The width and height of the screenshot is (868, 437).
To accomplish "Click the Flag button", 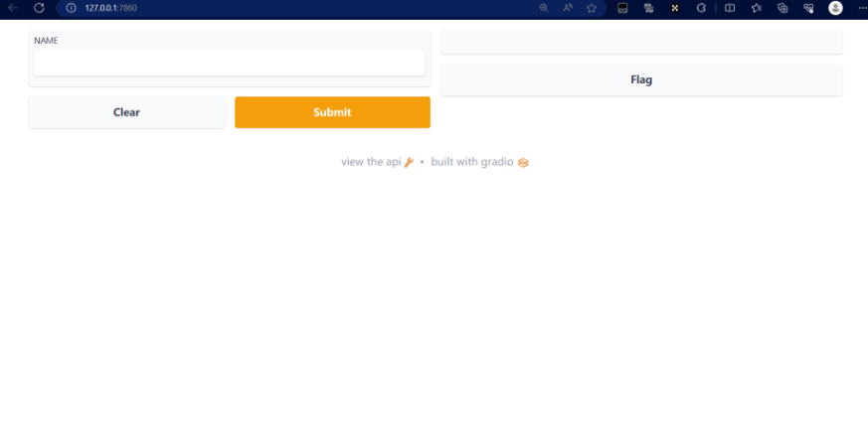I will tap(641, 79).
